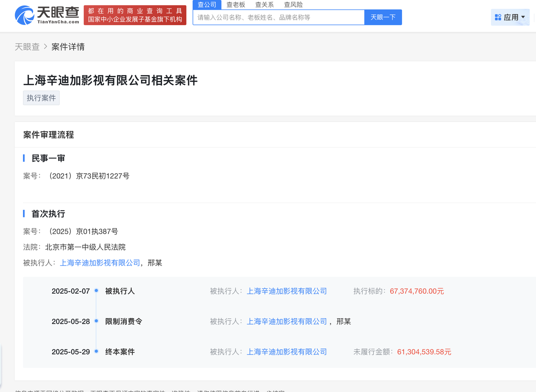
Task: Click the 应用 dropdown arrow
Action: pos(523,17)
